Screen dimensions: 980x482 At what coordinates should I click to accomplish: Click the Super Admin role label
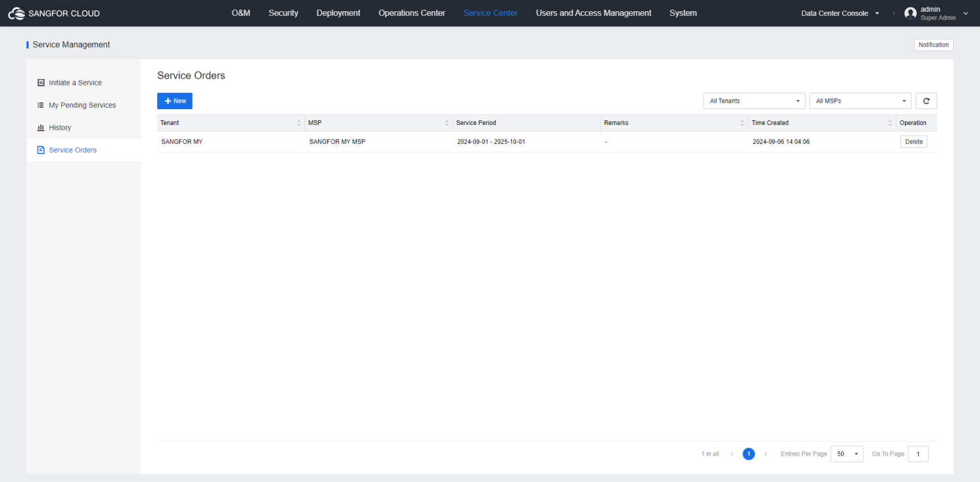click(x=938, y=18)
